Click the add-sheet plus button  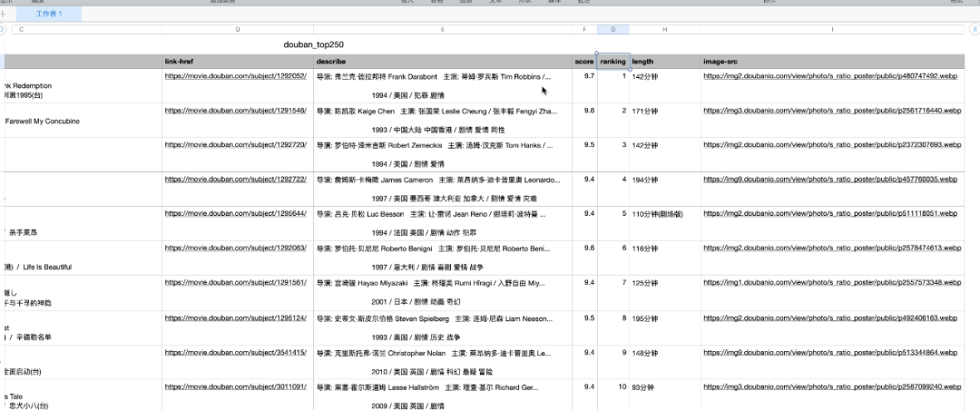coord(3,14)
